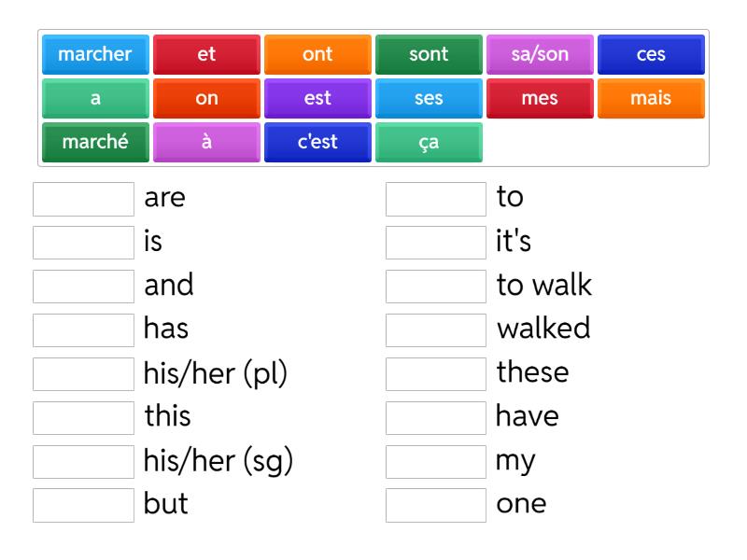Pick the green 'a' tile
Viewport: 747px width, 560px height.
click(x=94, y=97)
